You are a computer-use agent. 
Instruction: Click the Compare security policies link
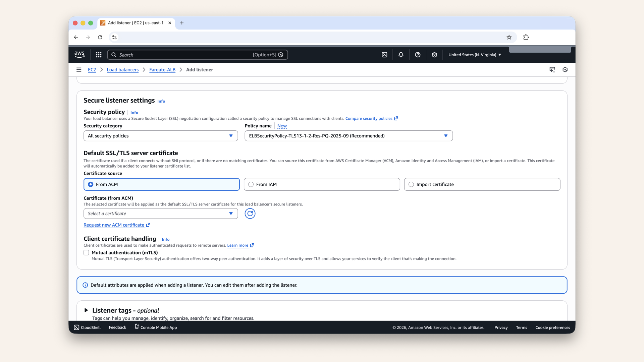tap(369, 118)
